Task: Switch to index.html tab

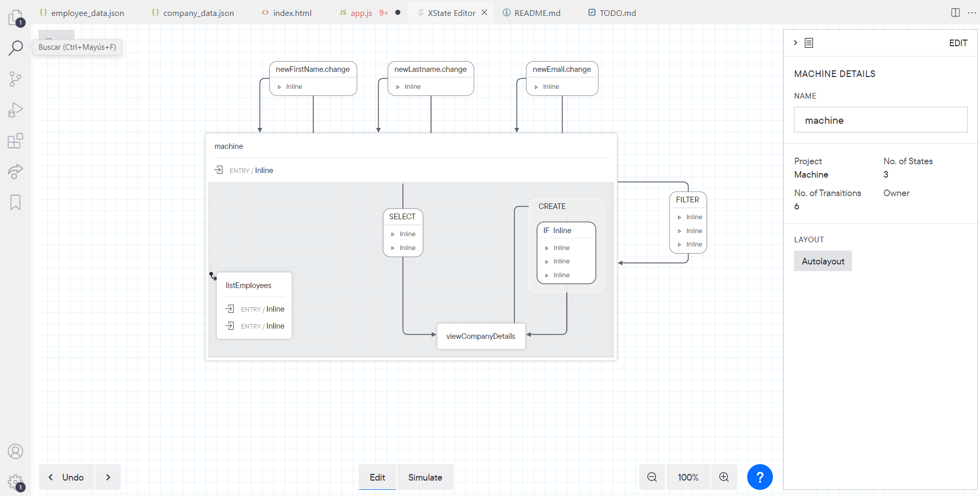Action: pyautogui.click(x=287, y=13)
